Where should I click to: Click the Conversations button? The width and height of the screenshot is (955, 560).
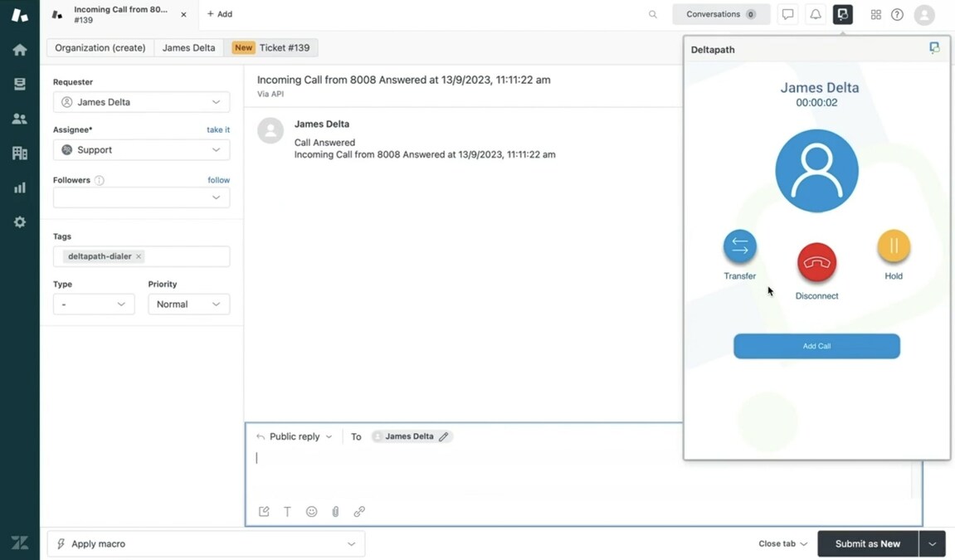click(721, 14)
